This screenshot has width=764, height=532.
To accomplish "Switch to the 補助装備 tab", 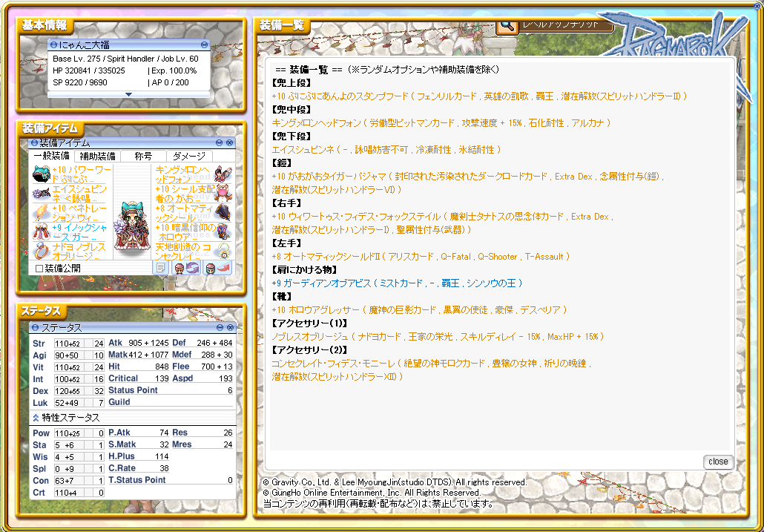I will point(96,156).
